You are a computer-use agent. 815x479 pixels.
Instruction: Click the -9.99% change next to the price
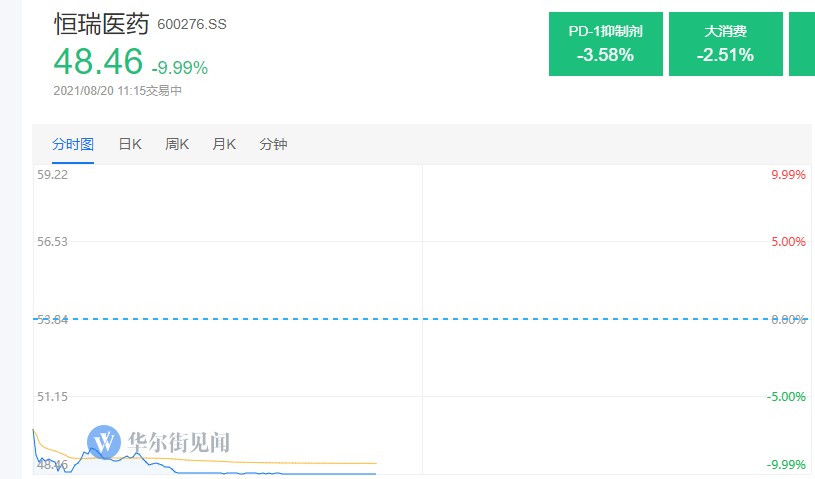point(180,68)
